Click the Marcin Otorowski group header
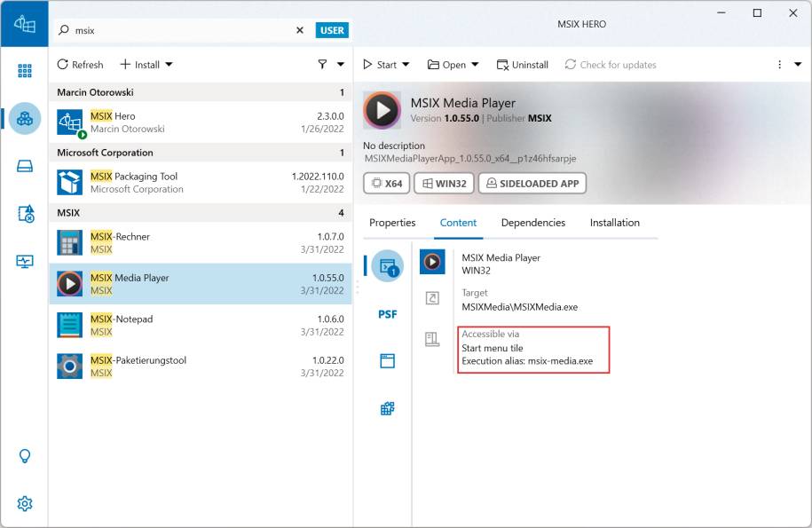 pyautogui.click(x=201, y=92)
